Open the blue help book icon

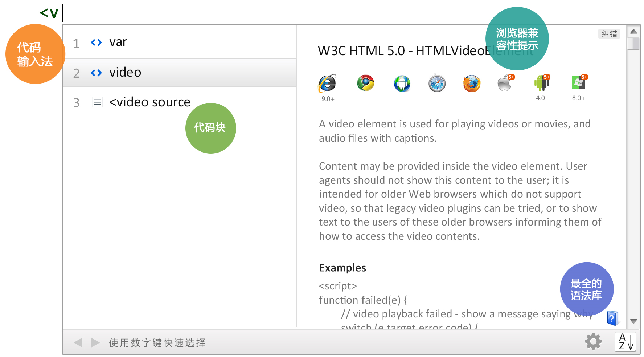612,319
